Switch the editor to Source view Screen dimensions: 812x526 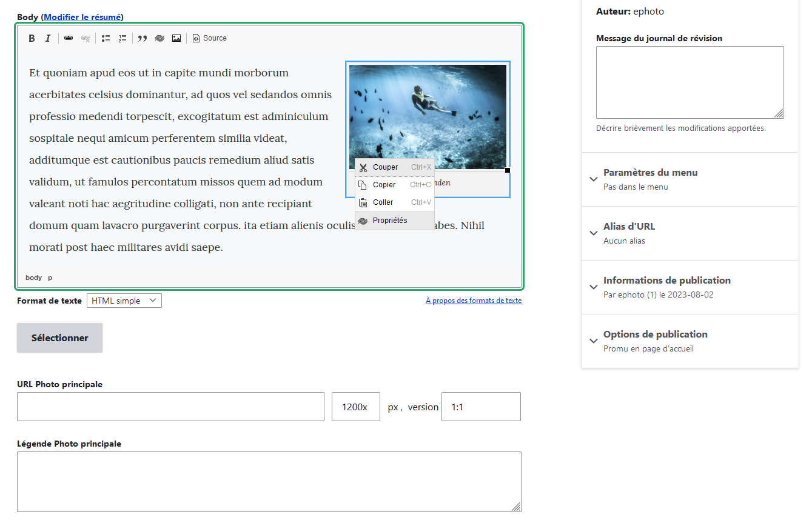coord(210,38)
